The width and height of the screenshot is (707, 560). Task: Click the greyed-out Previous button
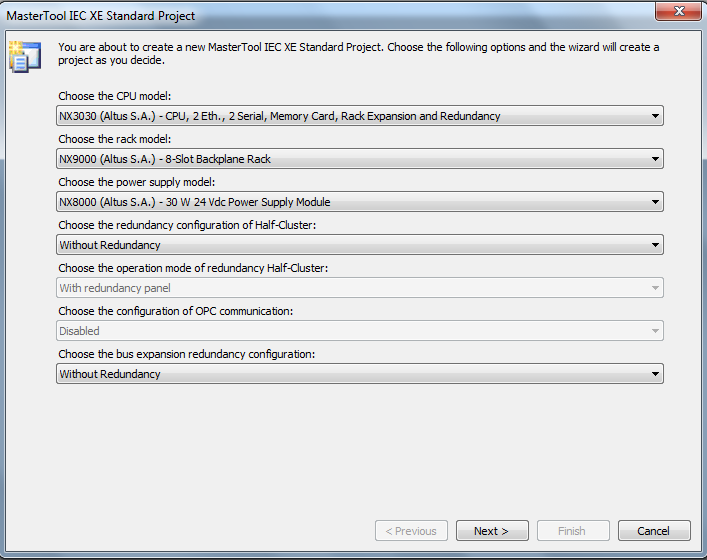click(x=411, y=531)
